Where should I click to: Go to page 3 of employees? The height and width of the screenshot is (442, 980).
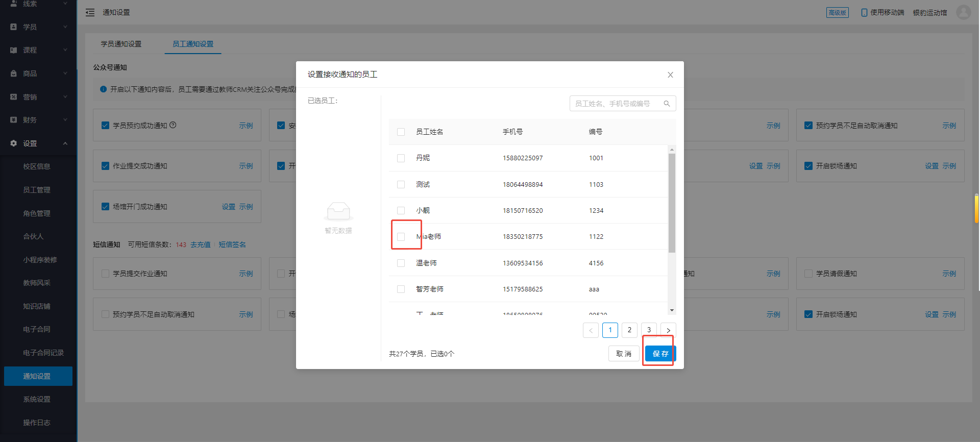[649, 330]
